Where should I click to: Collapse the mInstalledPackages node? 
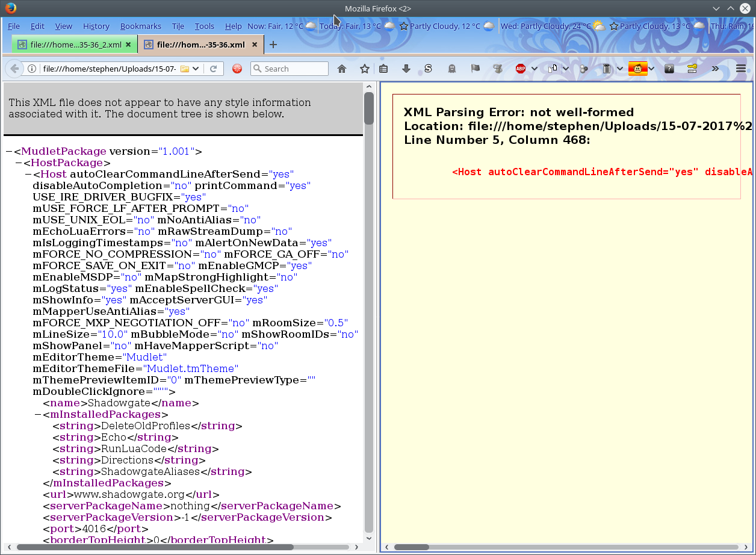38,415
